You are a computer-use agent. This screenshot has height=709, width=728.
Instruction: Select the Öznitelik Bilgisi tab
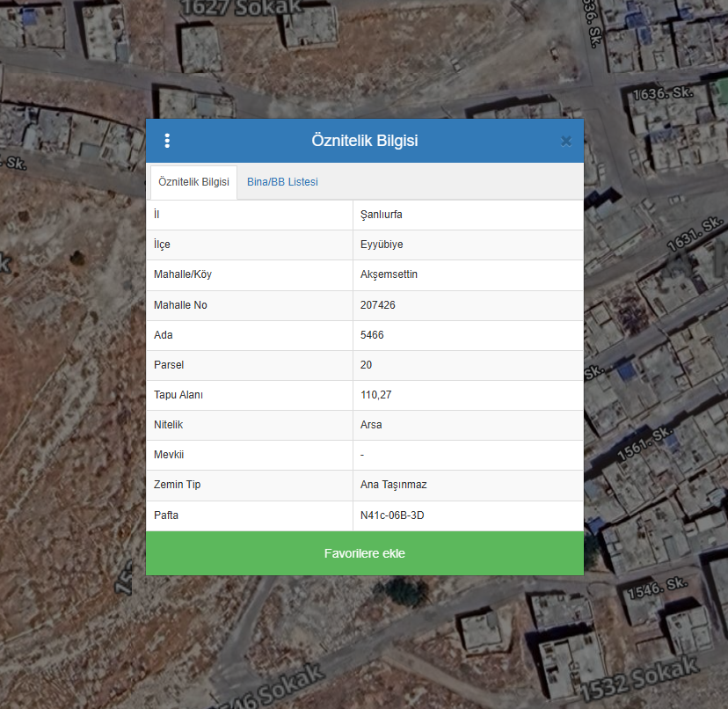tap(193, 182)
